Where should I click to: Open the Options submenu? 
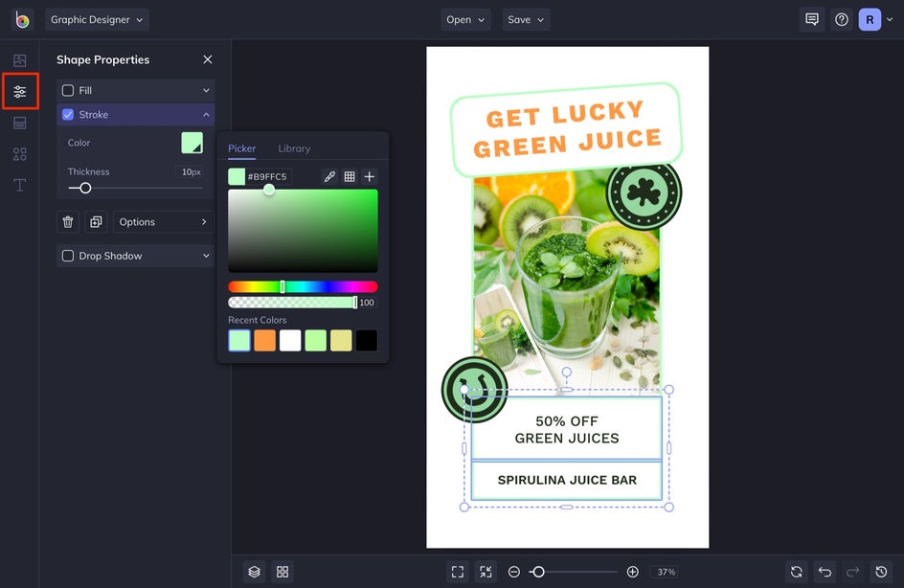(x=163, y=222)
